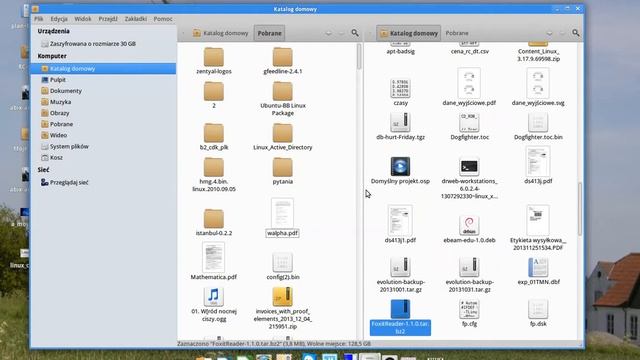Open Wideo in sidebar
The height and width of the screenshot is (360, 640).
[x=54, y=135]
